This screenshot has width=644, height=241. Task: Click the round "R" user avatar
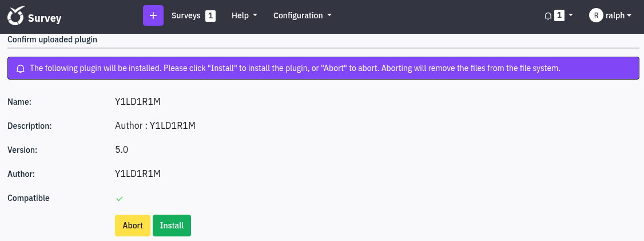596,15
